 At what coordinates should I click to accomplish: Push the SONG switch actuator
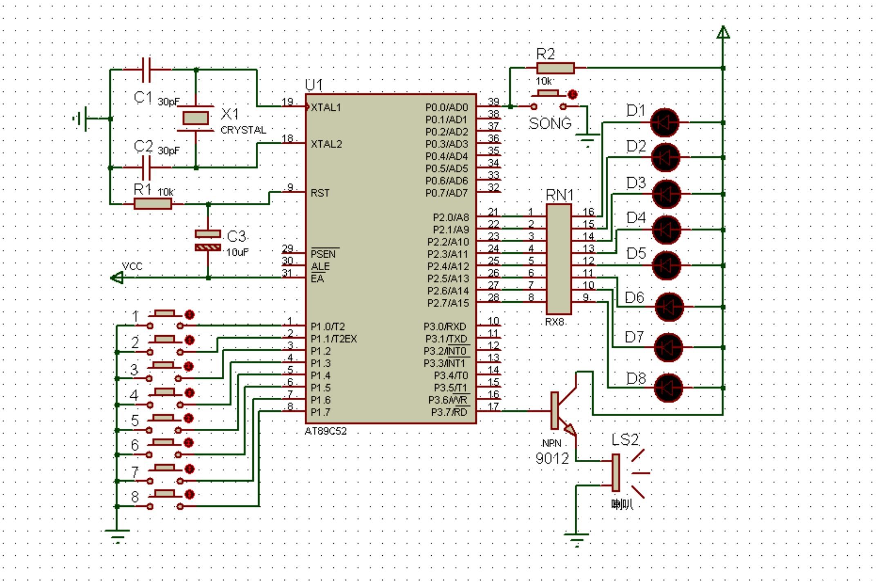548,94
